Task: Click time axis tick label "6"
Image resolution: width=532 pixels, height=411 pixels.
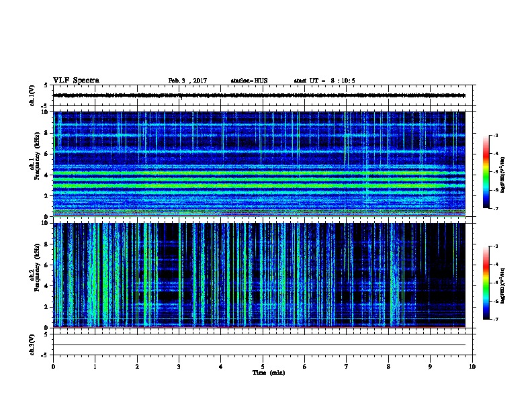Action: click(x=305, y=366)
